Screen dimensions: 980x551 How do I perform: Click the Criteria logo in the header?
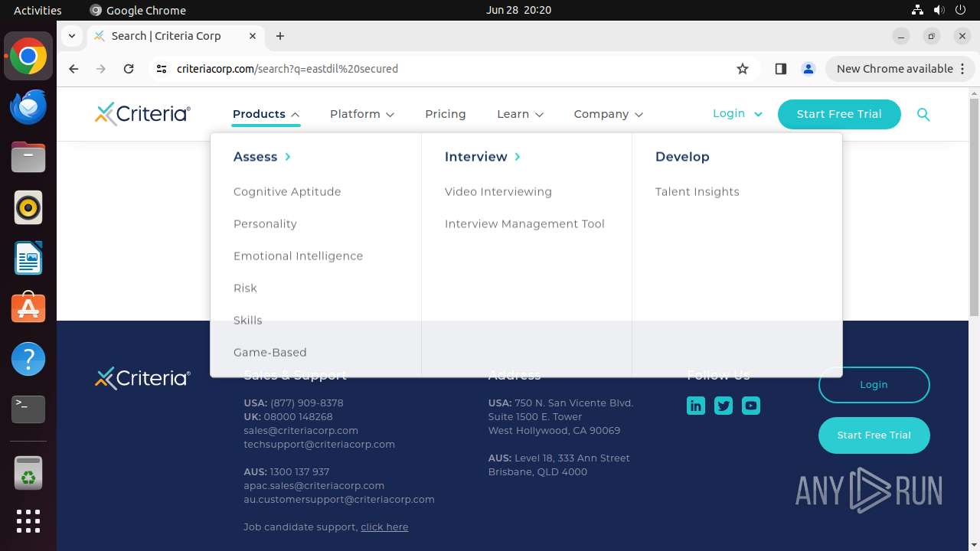(x=142, y=113)
